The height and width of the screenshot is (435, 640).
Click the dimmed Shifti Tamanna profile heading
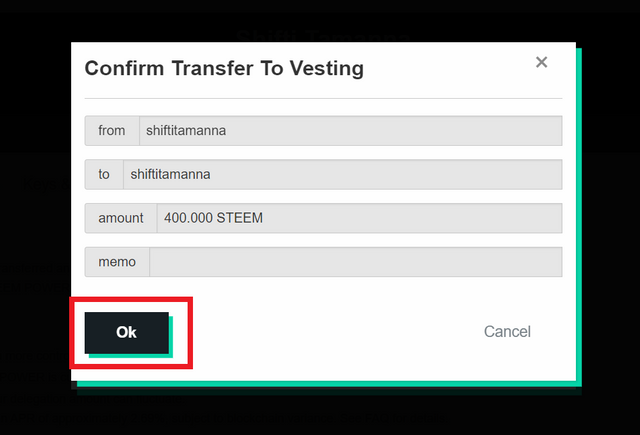[323, 36]
